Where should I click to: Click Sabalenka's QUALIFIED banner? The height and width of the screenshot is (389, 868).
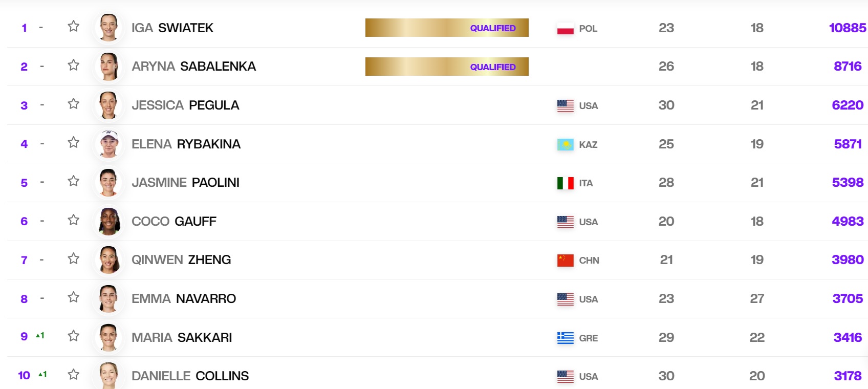[446, 67]
